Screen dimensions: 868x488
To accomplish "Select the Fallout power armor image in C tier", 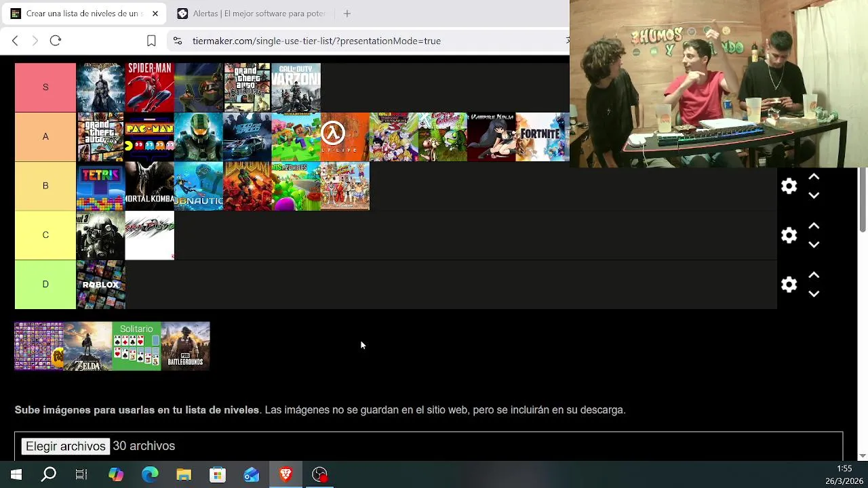I will 101,235.
